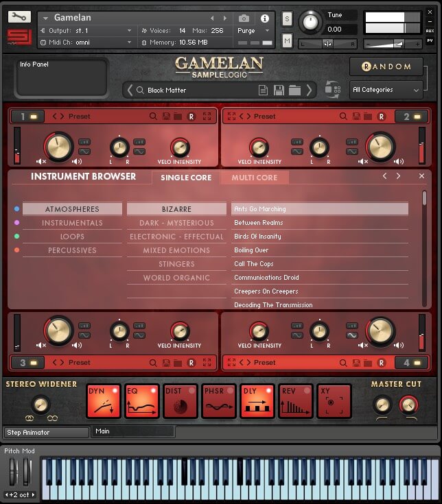Viewport: 442px width, 504px height.
Task: Randomize core 1 with R icon
Action: (191, 117)
